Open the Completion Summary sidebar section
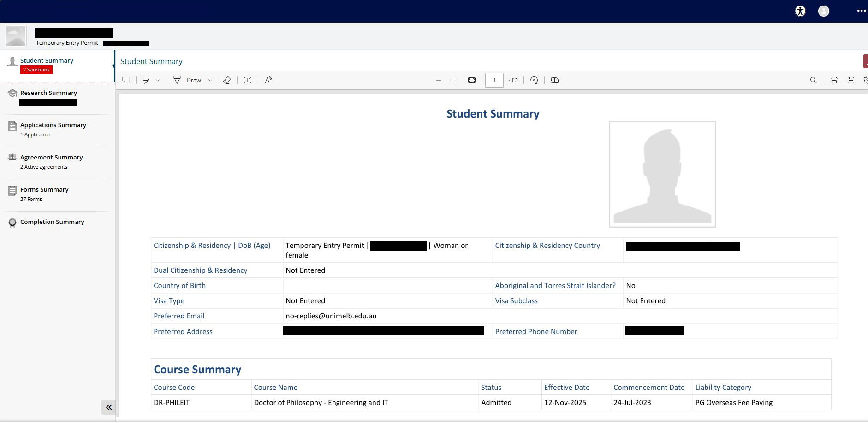 pos(57,222)
